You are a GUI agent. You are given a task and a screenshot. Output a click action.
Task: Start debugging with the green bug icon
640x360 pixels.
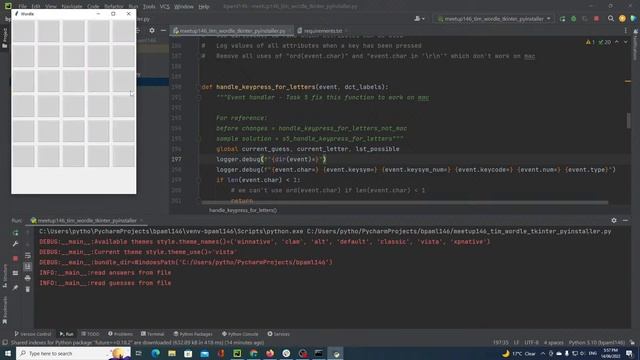(573, 19)
